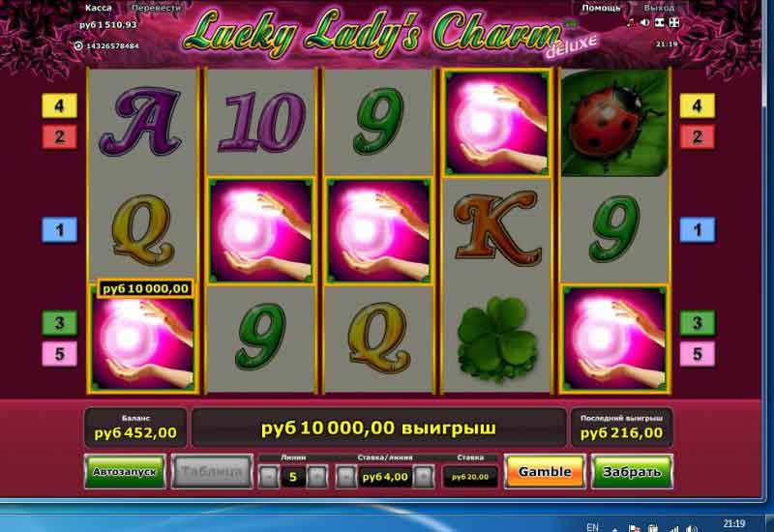Select green payline 3 on the left side
The width and height of the screenshot is (774, 532).
[60, 323]
